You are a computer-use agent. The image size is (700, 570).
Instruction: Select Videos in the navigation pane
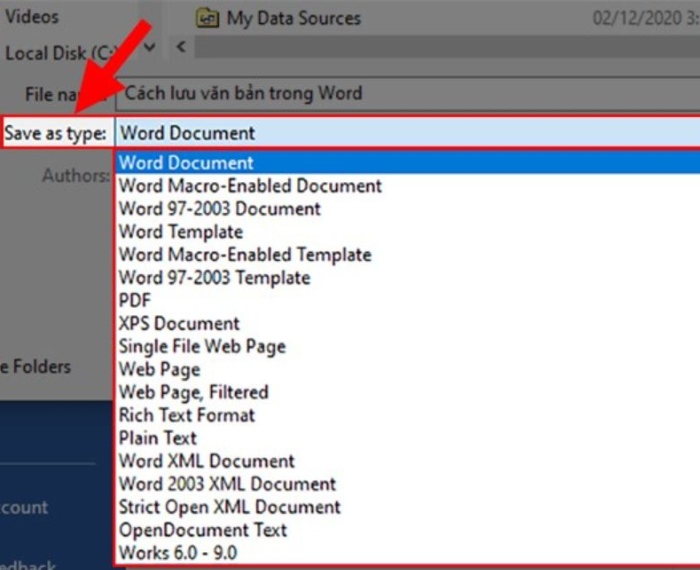pyautogui.click(x=32, y=17)
